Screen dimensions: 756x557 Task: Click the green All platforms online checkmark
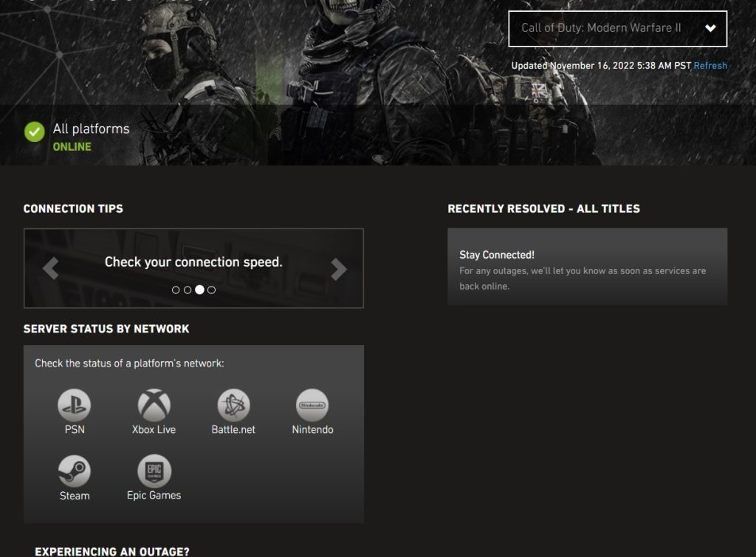tap(34, 131)
